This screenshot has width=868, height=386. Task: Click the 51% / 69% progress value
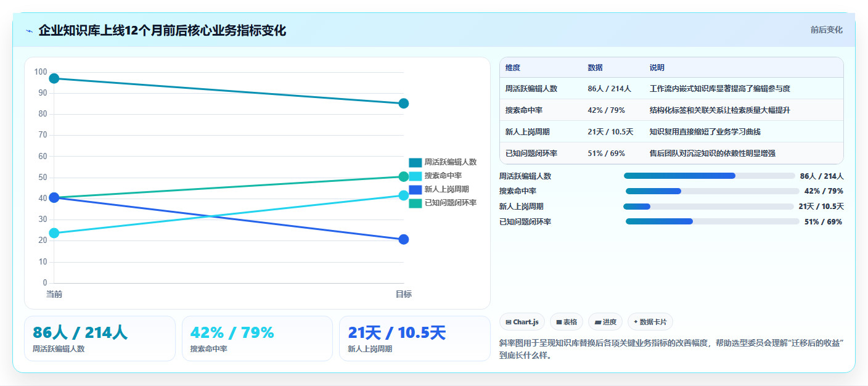point(823,222)
